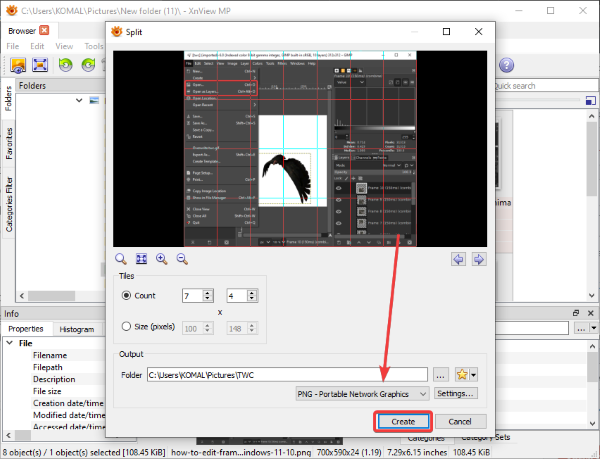Click the Settings... button
The height and width of the screenshot is (459, 600).
click(456, 394)
